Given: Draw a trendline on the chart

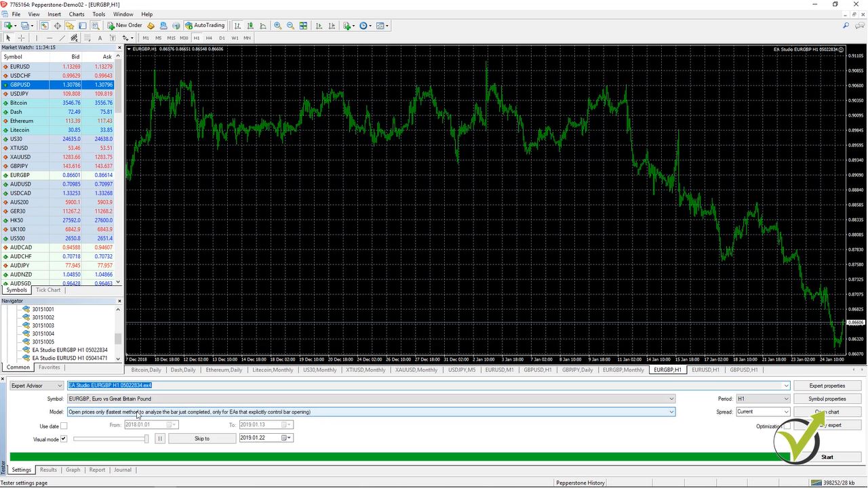Looking at the screenshot, I should [61, 38].
